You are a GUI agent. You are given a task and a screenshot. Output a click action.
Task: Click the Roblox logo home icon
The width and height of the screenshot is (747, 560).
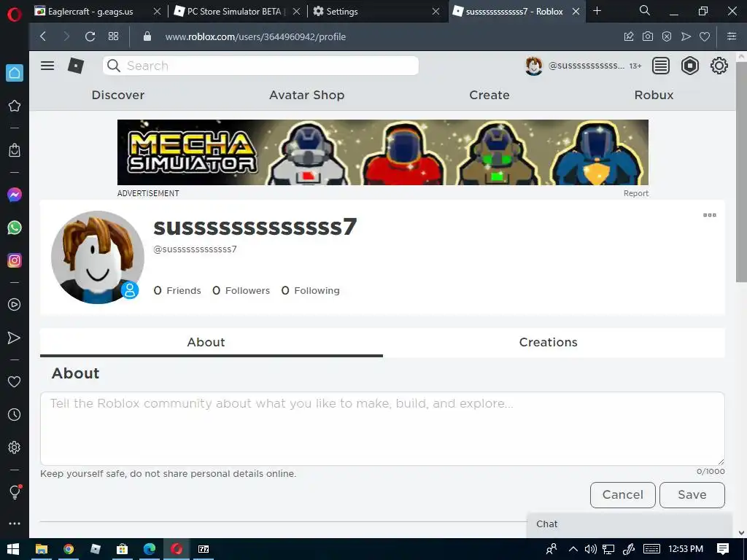[x=76, y=66]
